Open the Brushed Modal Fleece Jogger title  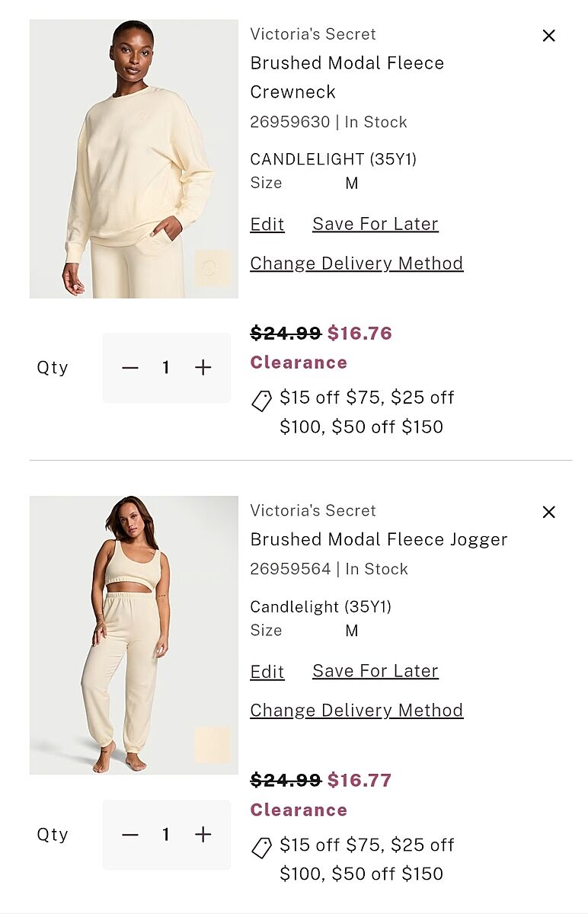coord(379,539)
